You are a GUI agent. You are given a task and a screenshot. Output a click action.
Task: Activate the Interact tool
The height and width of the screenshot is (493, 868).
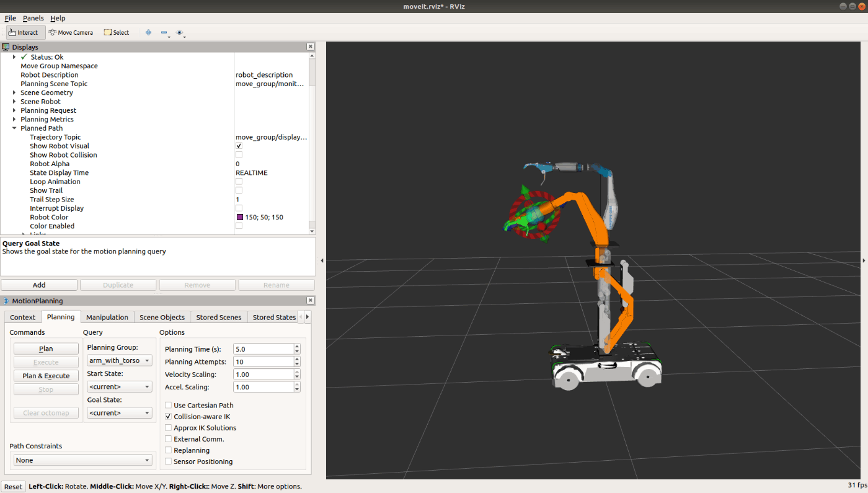click(23, 32)
